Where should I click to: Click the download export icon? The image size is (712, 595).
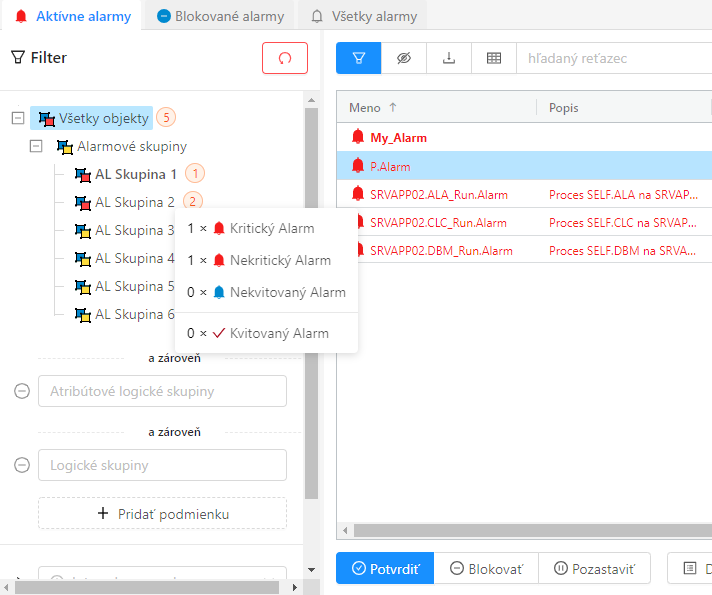click(x=449, y=58)
